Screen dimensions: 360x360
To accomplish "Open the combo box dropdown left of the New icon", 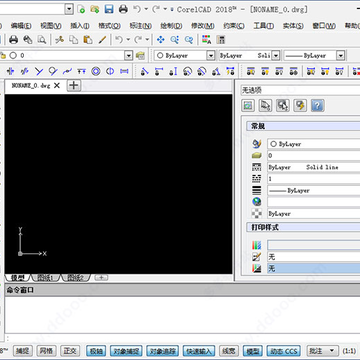I will 69,9.
